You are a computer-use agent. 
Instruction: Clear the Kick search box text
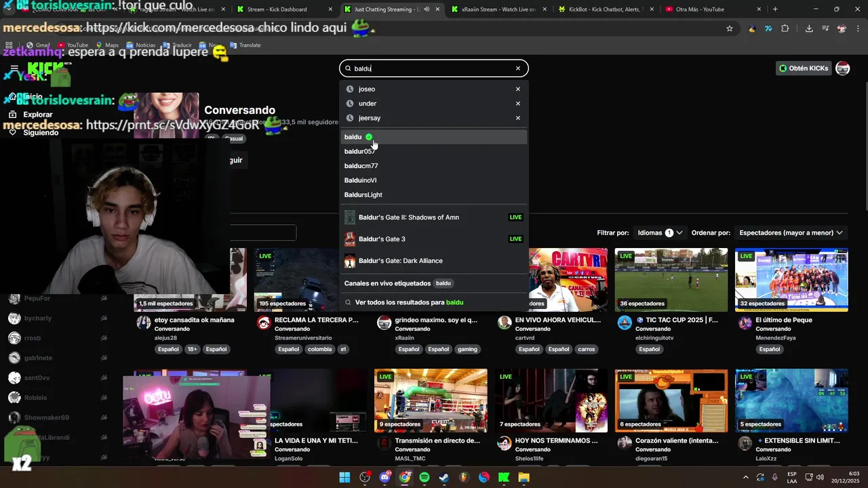point(518,68)
